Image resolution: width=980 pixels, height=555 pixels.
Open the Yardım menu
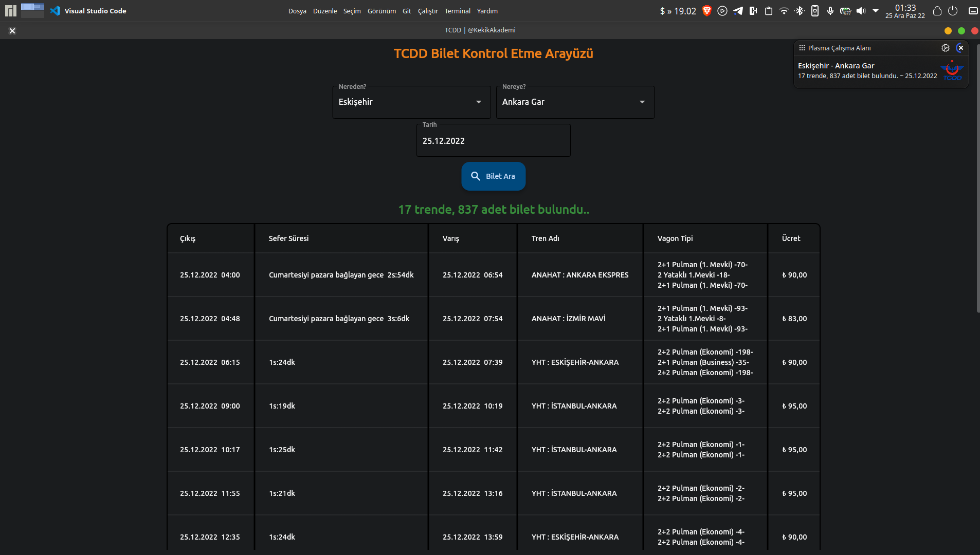[487, 11]
